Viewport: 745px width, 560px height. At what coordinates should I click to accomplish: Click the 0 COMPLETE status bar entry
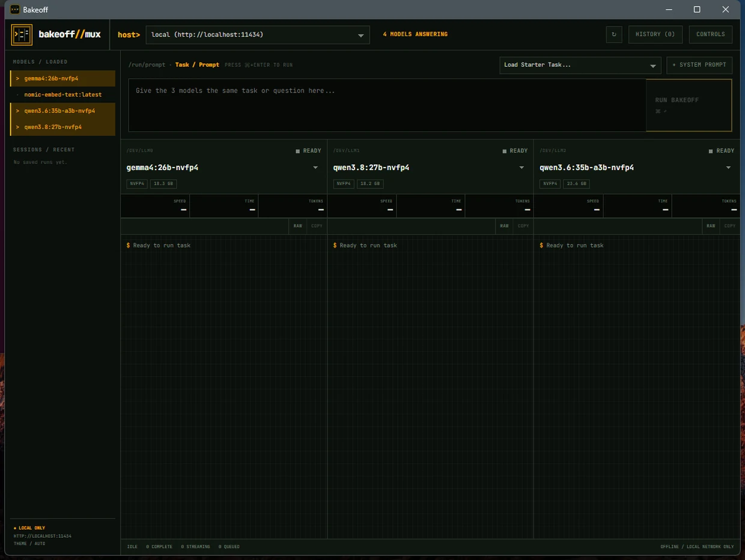159,547
